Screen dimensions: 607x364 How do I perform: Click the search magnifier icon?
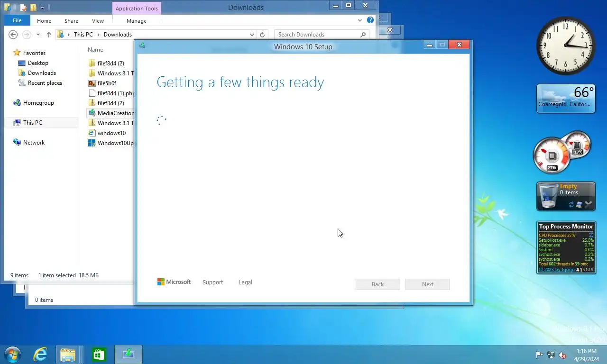pyautogui.click(x=363, y=35)
